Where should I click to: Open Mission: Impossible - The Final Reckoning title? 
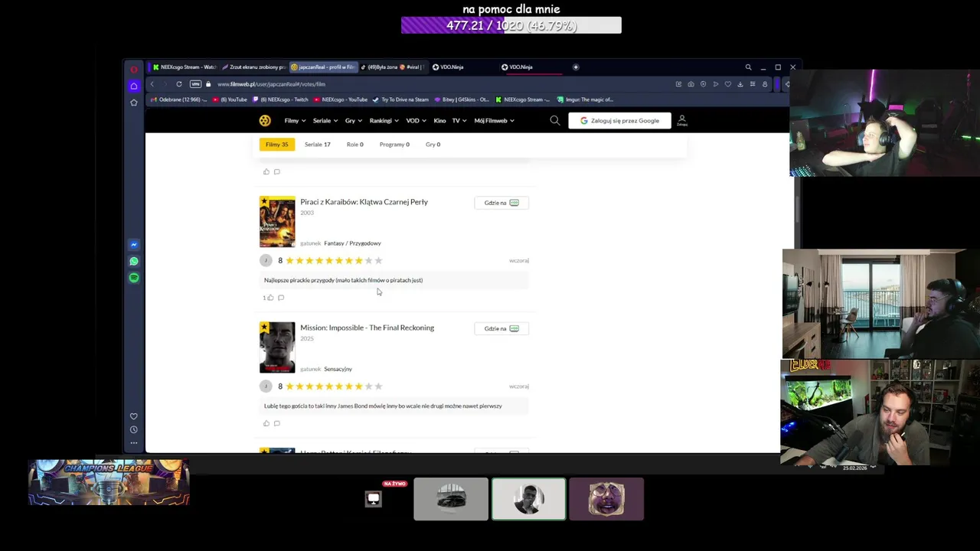(x=367, y=328)
